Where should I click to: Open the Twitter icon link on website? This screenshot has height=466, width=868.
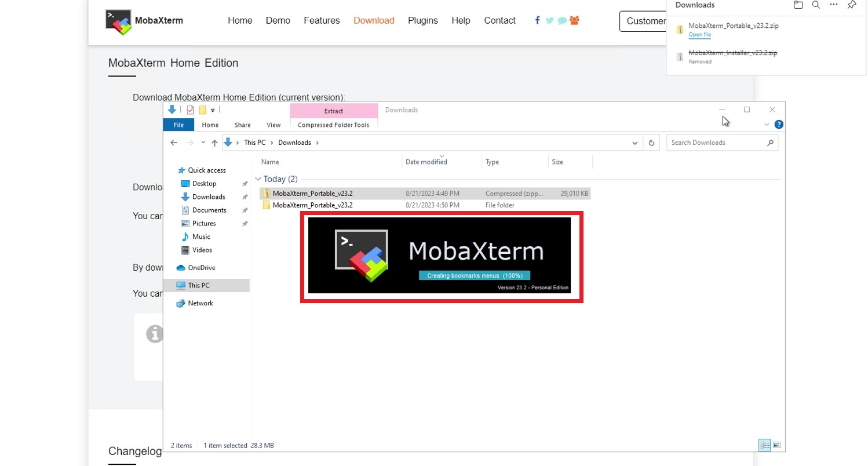549,20
